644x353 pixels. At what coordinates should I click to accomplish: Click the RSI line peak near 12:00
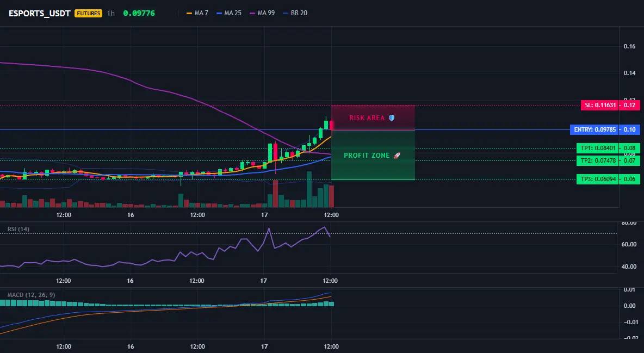(x=325, y=227)
